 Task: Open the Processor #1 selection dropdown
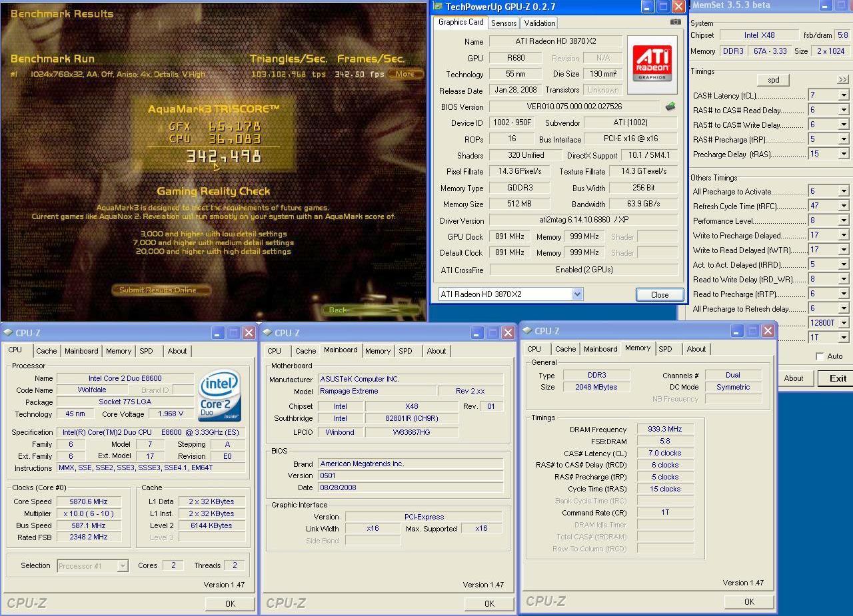pos(122,565)
